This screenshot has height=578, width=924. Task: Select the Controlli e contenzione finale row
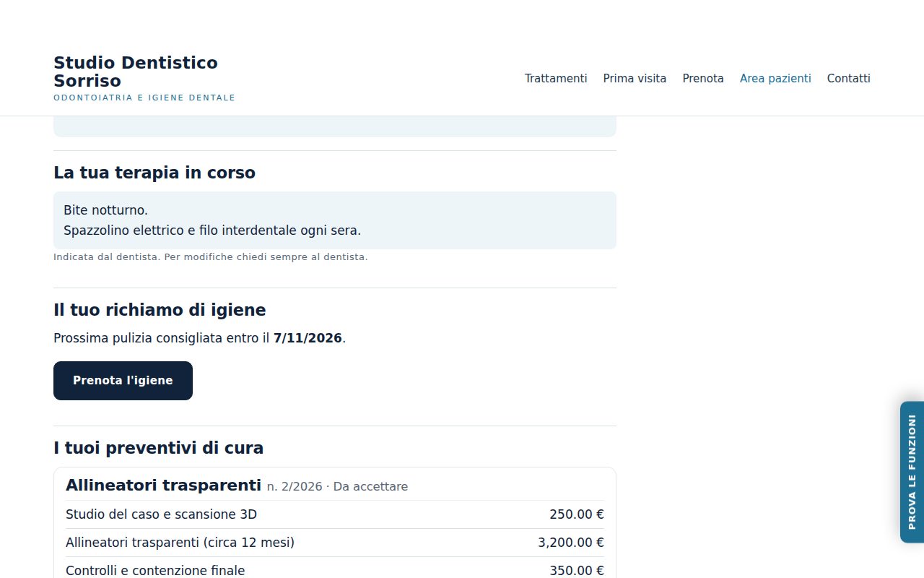(x=335, y=569)
